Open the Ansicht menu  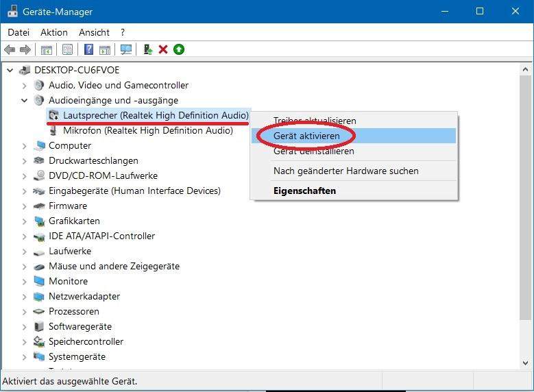[x=94, y=32]
